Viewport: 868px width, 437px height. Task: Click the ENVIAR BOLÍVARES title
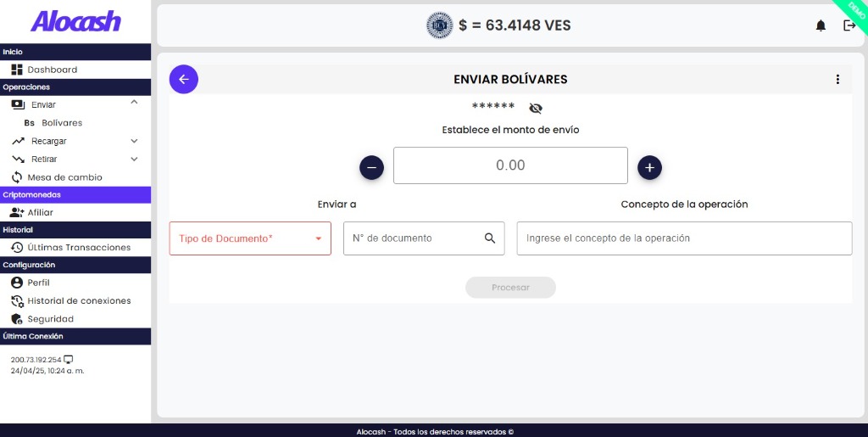click(x=510, y=79)
